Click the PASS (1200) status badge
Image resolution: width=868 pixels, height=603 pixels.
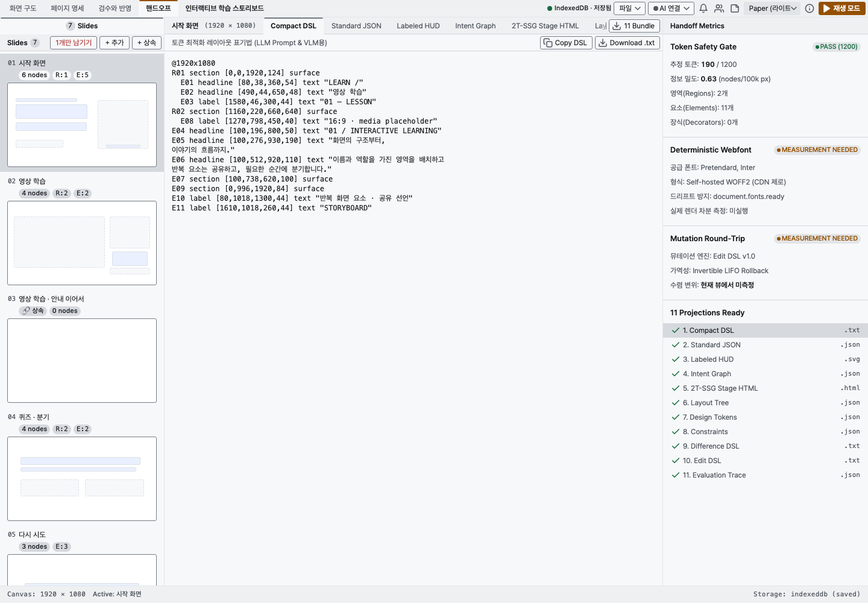[x=836, y=47]
